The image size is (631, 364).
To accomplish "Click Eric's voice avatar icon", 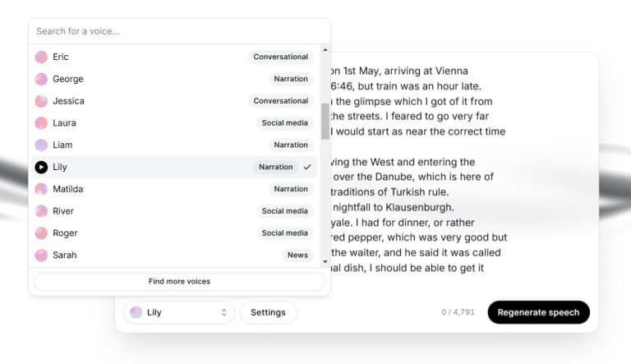I will coord(41,57).
